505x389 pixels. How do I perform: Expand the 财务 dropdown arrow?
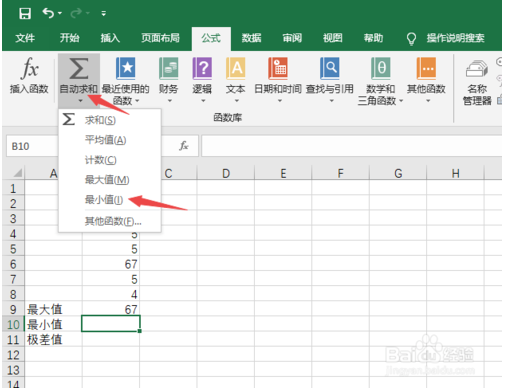169,101
